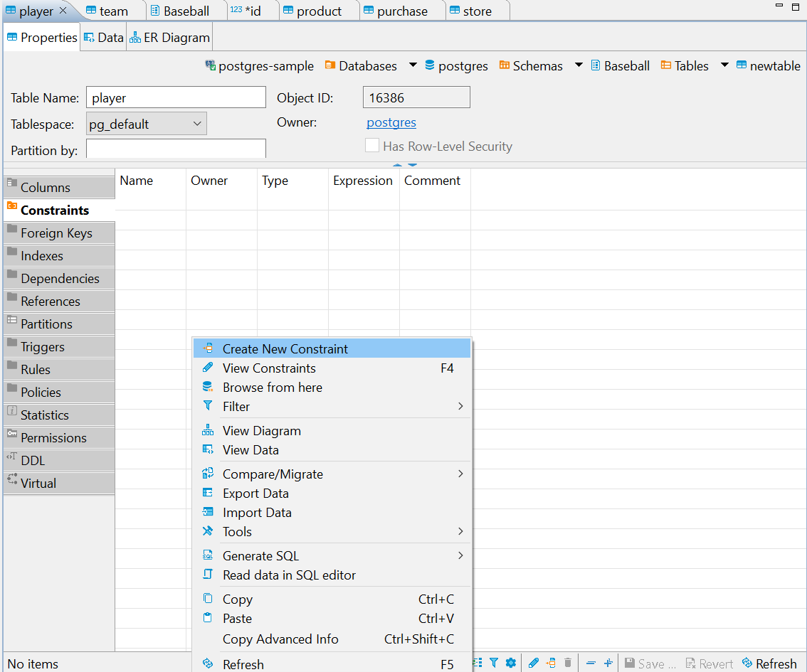Choose Refresh in the context menu
Screen dimensions: 807x672
(x=332, y=663)
